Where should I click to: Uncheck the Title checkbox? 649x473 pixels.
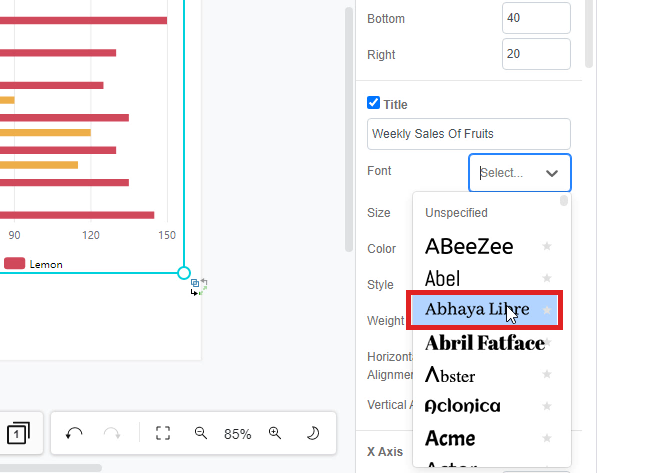click(374, 103)
